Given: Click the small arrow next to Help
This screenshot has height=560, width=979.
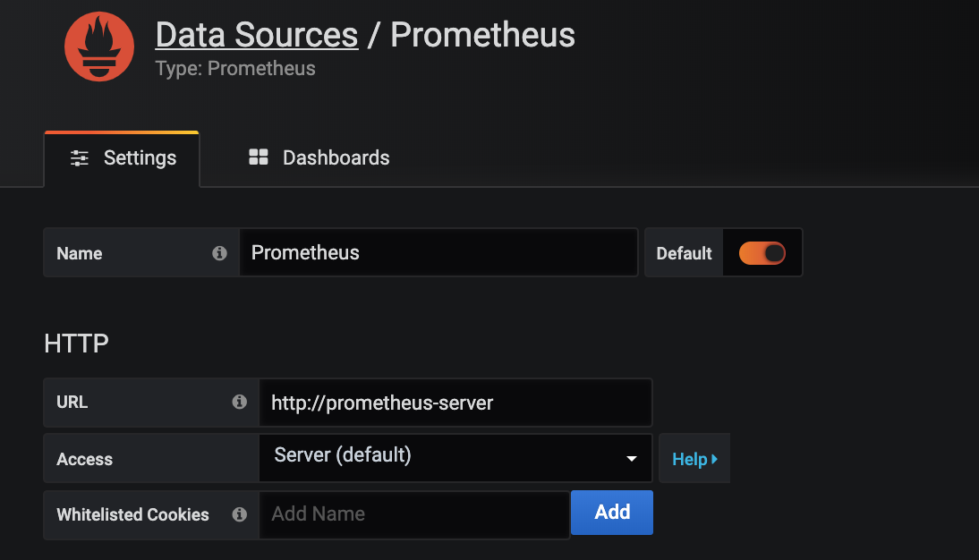Looking at the screenshot, I should pyautogui.click(x=714, y=459).
